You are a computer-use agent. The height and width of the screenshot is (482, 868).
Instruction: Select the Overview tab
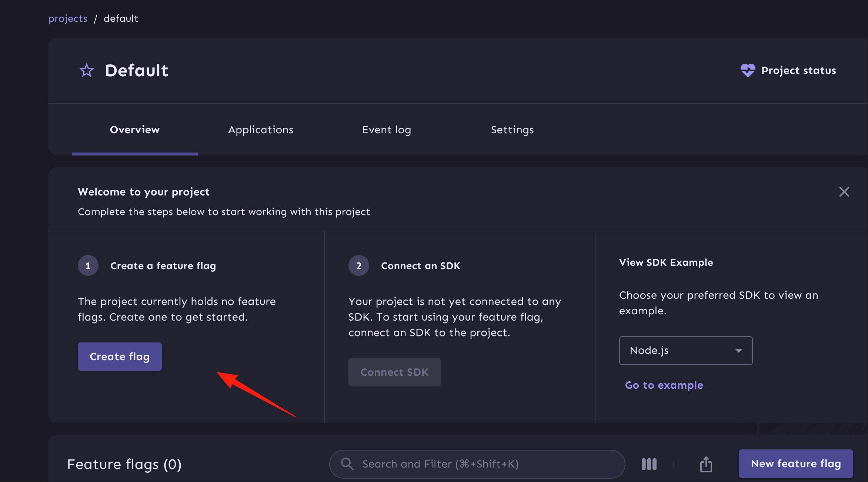click(x=135, y=130)
